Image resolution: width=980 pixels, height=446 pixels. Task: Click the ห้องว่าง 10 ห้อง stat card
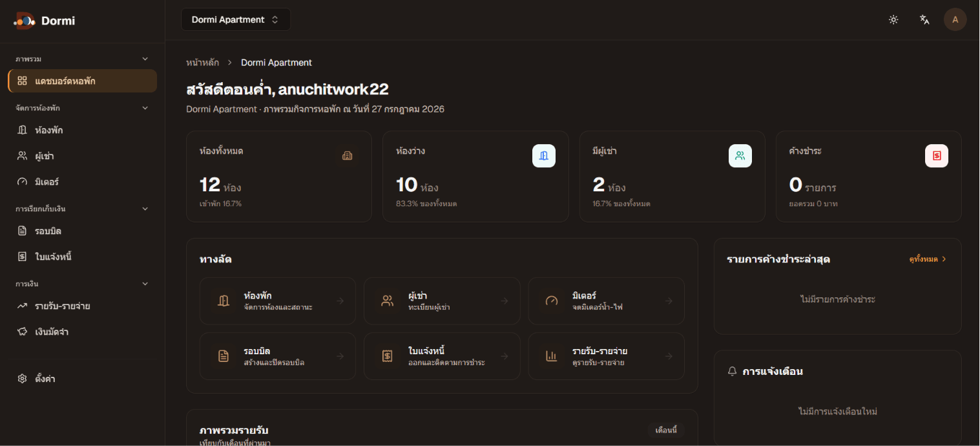475,176
